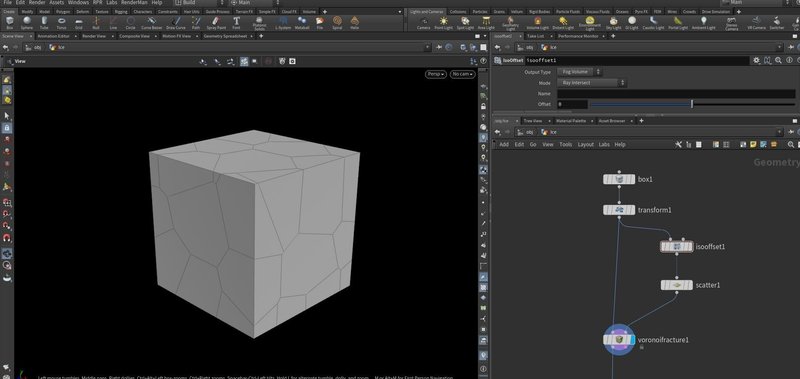
Task: Open the Mode dropdown showing Ray Intersect
Action: [591, 83]
